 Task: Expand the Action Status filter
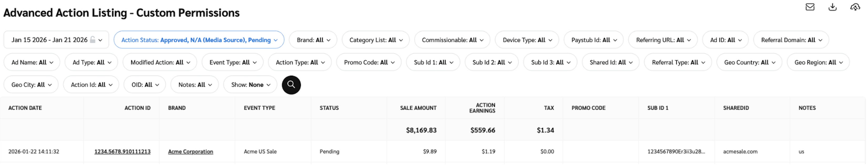(199, 40)
